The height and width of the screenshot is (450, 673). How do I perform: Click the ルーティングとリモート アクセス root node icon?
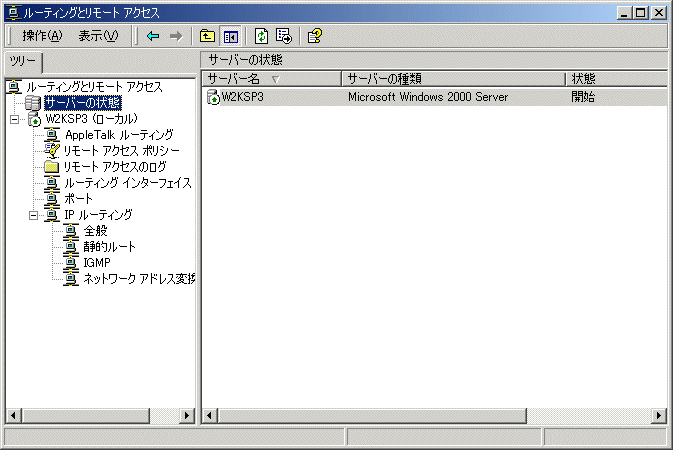pos(14,87)
